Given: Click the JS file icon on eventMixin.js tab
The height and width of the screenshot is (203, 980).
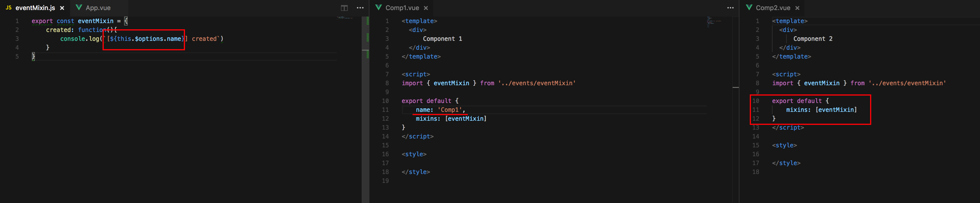Looking at the screenshot, I should point(8,8).
